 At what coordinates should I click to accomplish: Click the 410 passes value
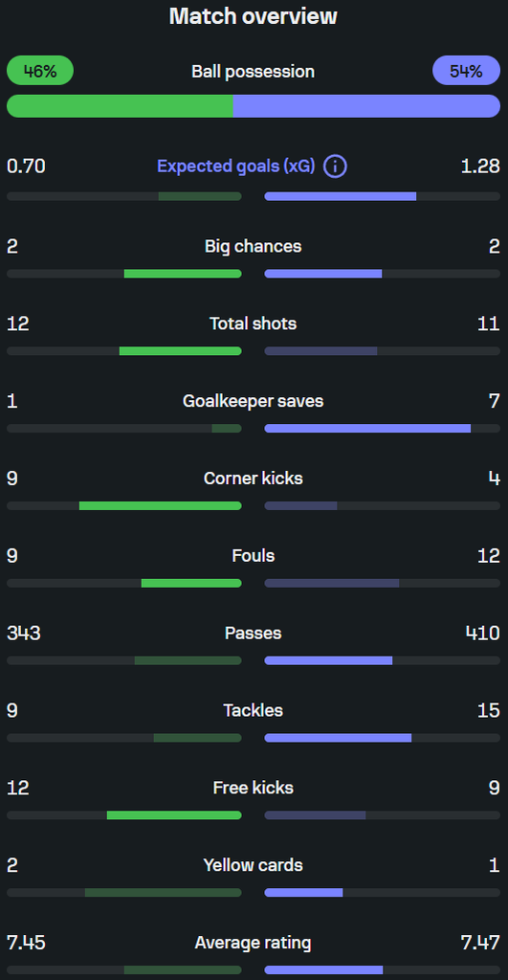[x=482, y=634]
